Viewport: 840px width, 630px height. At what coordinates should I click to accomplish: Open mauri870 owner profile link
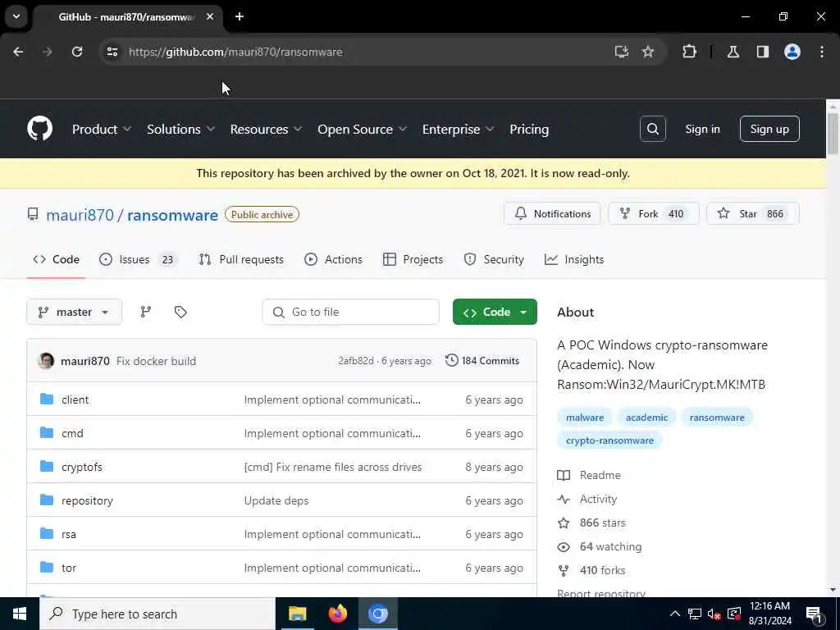pyautogui.click(x=80, y=215)
